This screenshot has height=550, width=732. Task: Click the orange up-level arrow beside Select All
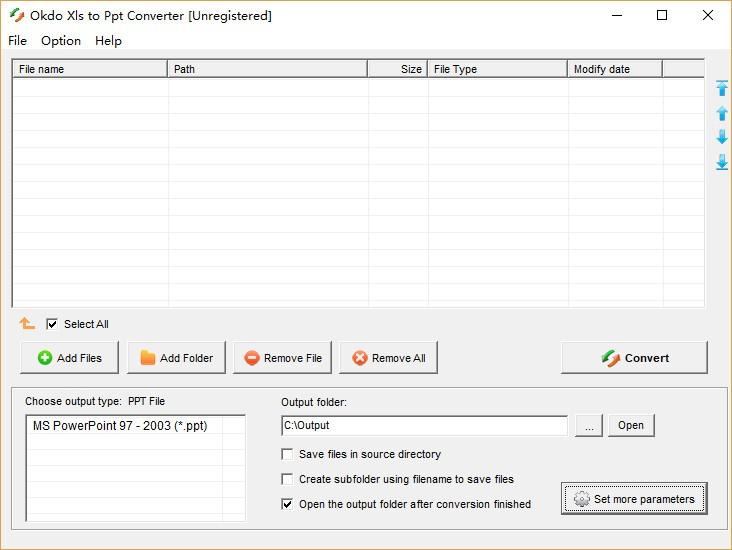(27, 323)
